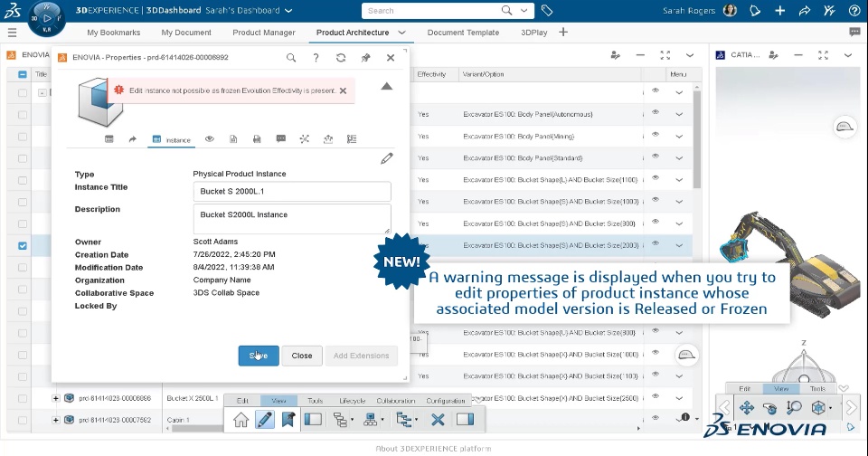Click the plus add icon in top bar
868x456 pixels.
pyautogui.click(x=780, y=11)
